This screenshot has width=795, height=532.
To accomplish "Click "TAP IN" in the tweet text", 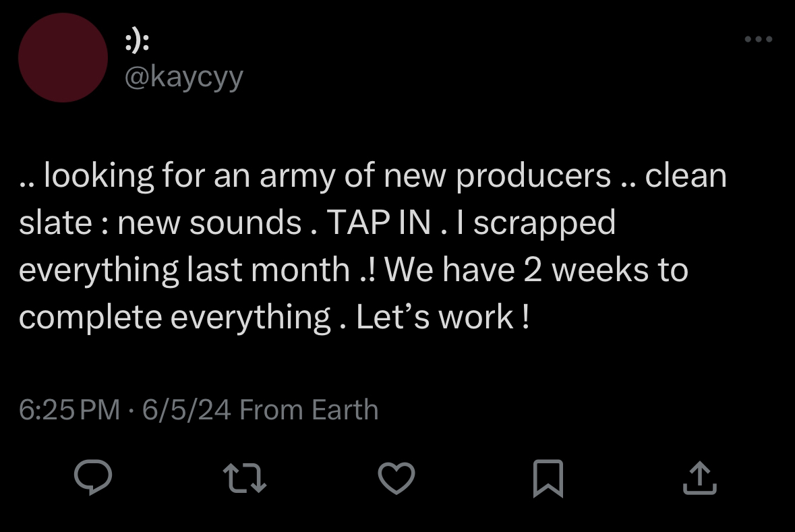I will tap(378, 223).
